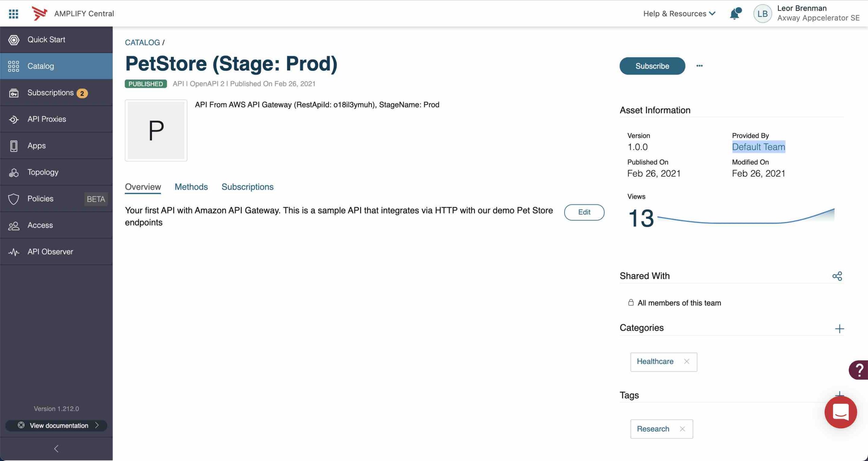This screenshot has width=868, height=461.
Task: Click the version value 1.0.0
Action: point(637,147)
